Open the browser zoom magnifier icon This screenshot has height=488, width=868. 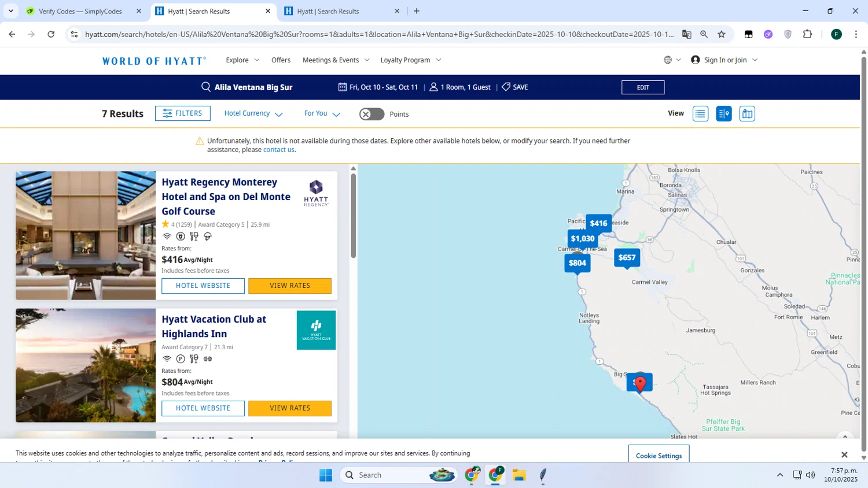pos(704,34)
